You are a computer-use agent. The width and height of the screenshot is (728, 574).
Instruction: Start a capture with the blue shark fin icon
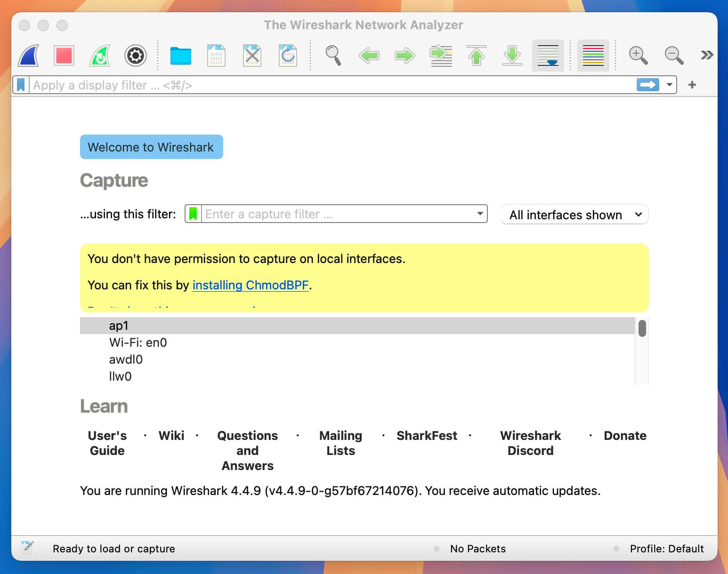point(27,55)
